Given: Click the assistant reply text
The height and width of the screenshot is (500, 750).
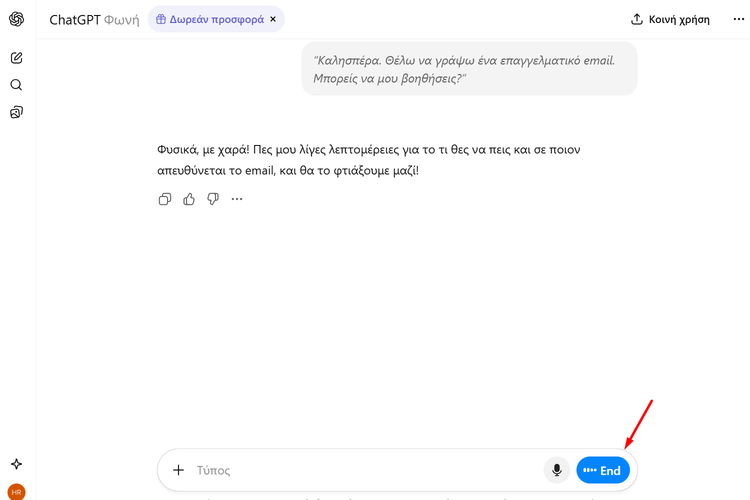Looking at the screenshot, I should (368, 160).
